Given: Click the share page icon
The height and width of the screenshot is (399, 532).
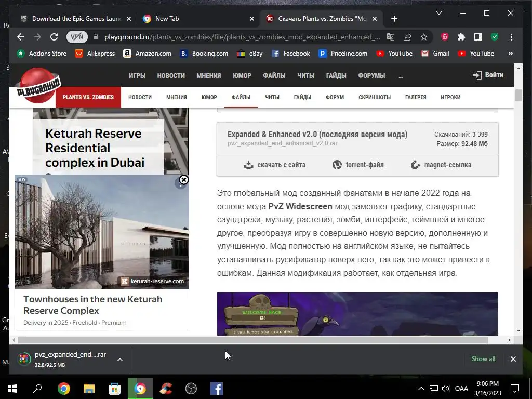Looking at the screenshot, I should point(407,37).
